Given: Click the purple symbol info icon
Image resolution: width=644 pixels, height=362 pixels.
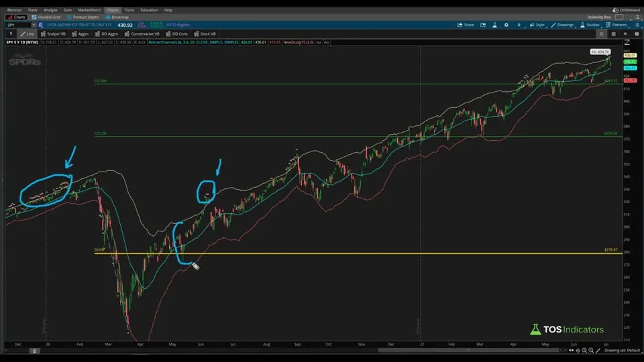Looking at the screenshot, I should (40, 25).
